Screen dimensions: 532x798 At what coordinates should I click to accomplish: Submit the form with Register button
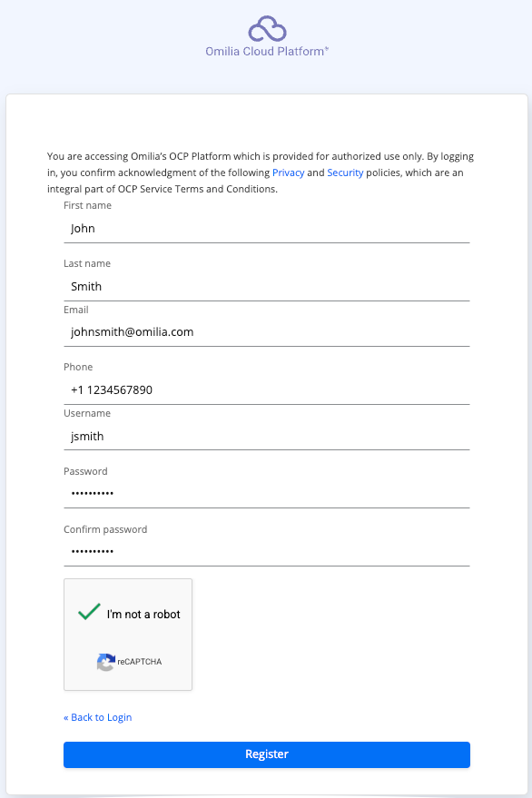(x=267, y=754)
